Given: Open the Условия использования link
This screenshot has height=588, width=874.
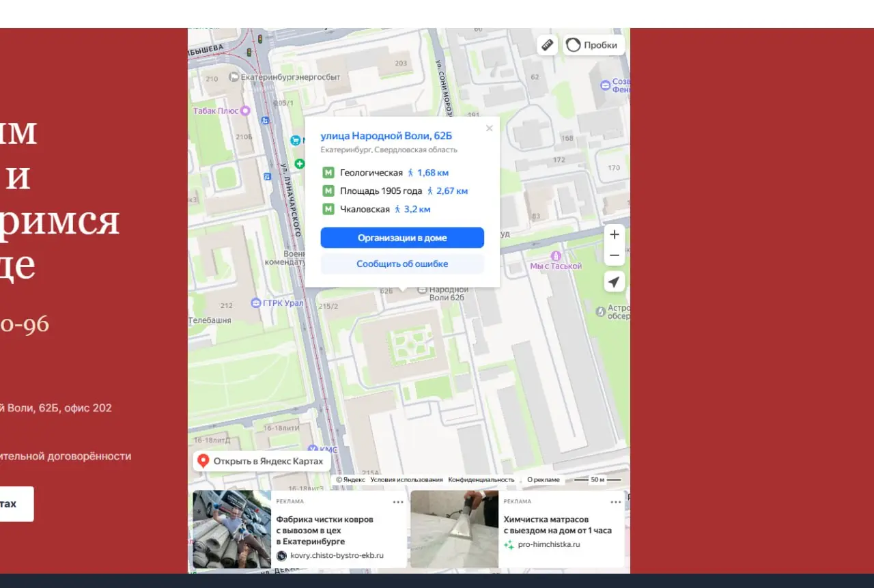Looking at the screenshot, I should (x=406, y=480).
